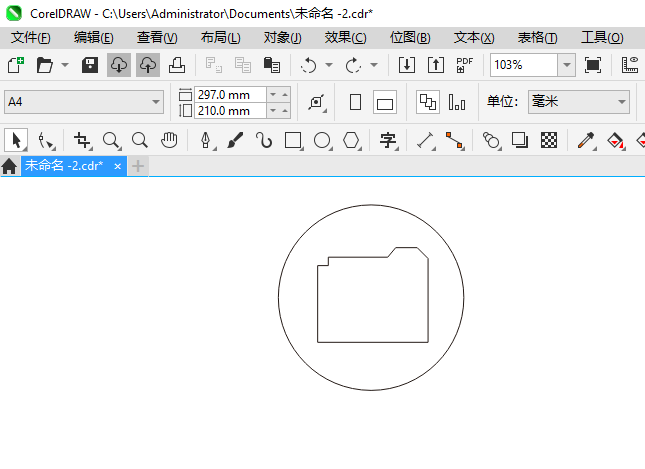645x469 pixels.
Task: Click the page width 297.0 mm field
Action: point(230,95)
